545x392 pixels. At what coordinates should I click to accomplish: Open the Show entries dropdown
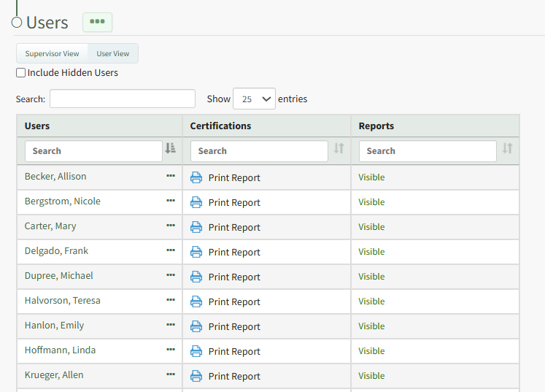(254, 99)
